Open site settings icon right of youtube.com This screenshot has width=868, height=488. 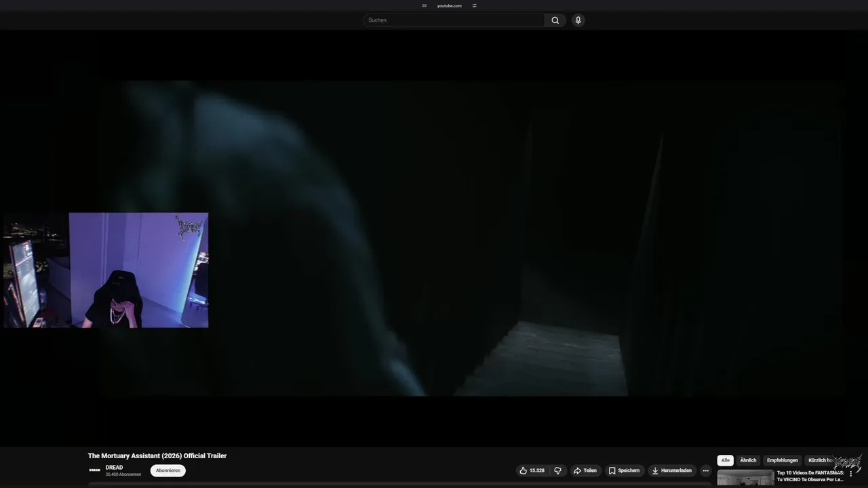tap(475, 5)
